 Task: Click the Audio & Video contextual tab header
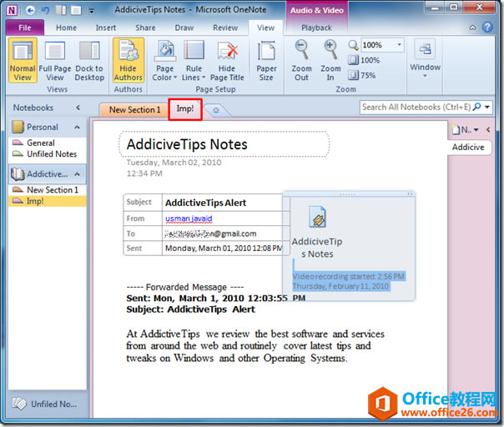(317, 11)
